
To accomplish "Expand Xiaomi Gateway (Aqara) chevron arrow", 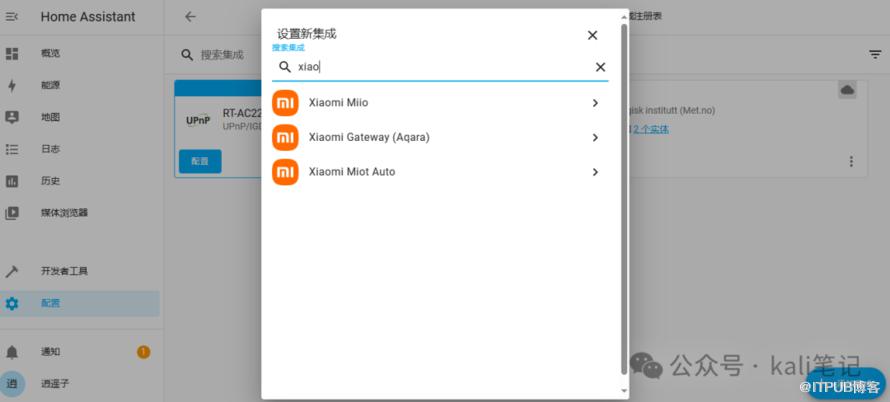I will click(x=595, y=137).
